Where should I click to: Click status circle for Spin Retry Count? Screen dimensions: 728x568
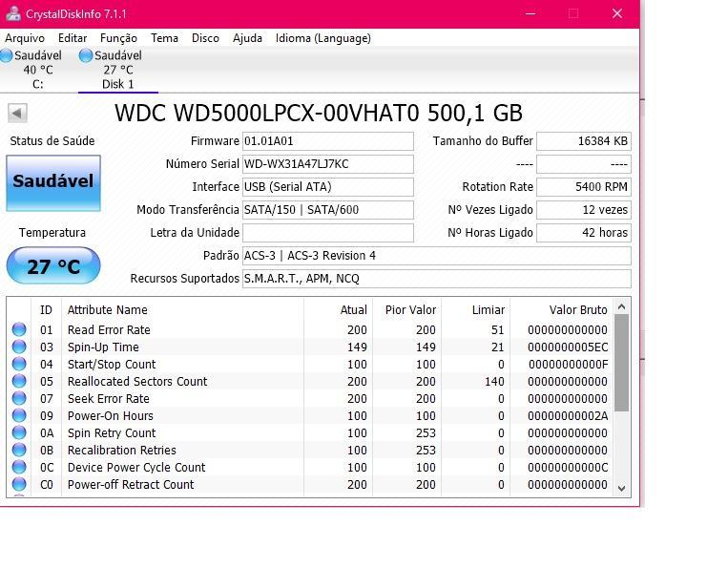click(19, 432)
